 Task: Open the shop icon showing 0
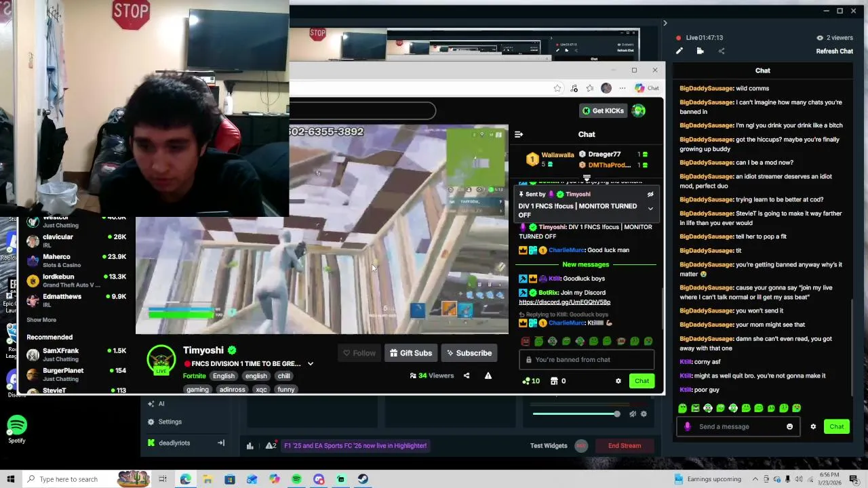tap(557, 381)
